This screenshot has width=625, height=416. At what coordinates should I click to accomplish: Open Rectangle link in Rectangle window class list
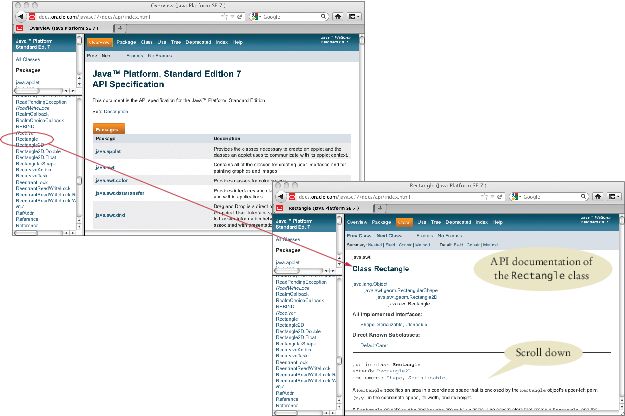tap(287, 319)
